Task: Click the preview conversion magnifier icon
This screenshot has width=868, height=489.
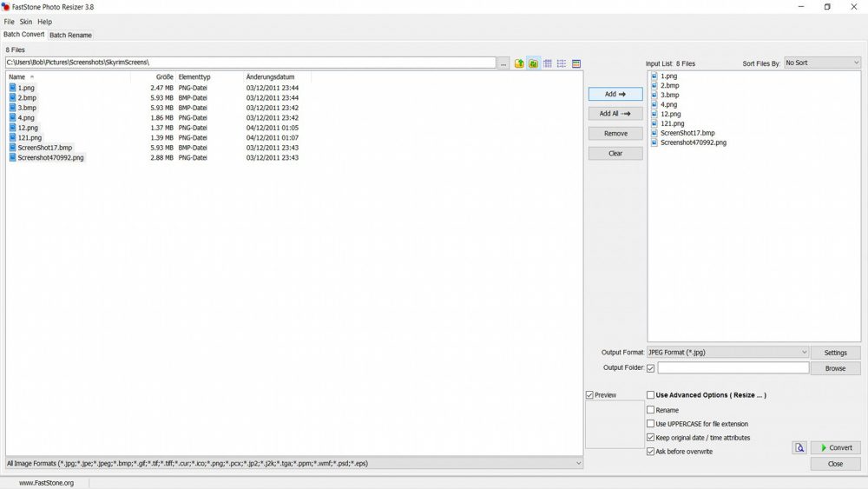Action: tap(799, 447)
